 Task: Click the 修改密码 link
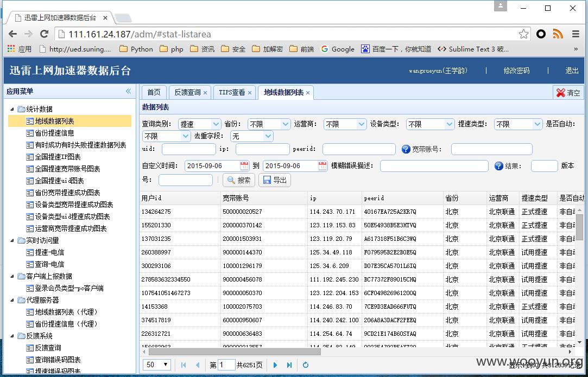point(516,71)
